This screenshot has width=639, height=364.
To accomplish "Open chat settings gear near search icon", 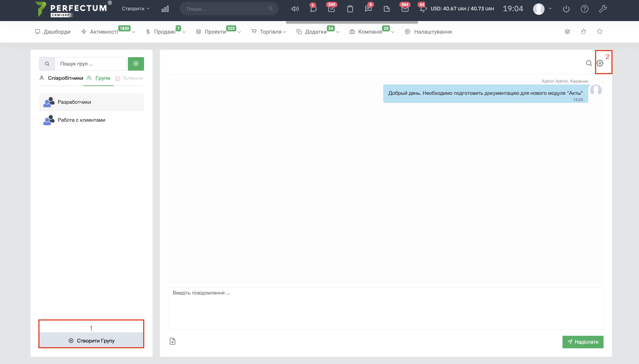I will [600, 63].
